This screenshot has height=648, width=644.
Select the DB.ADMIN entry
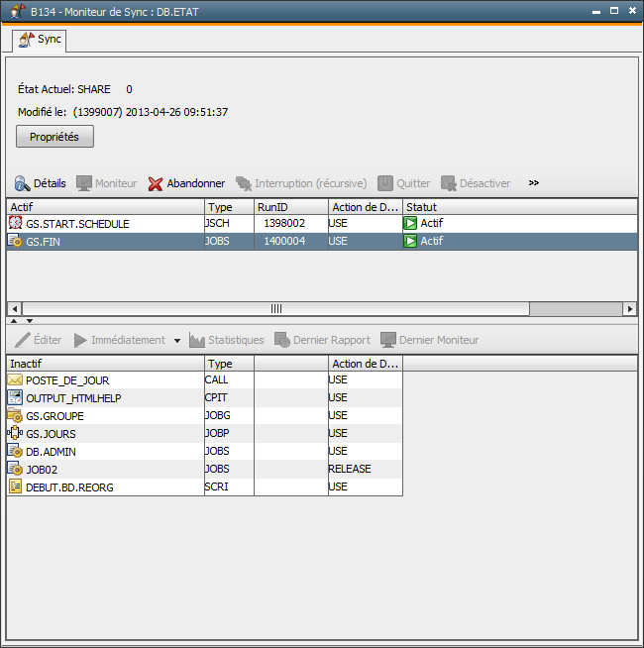pyautogui.click(x=51, y=452)
